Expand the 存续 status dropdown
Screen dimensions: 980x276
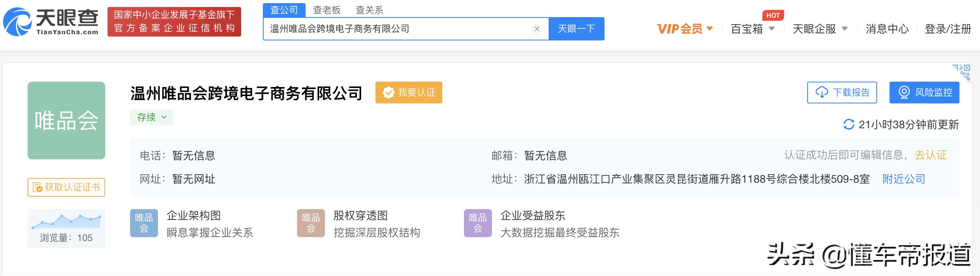point(151,117)
